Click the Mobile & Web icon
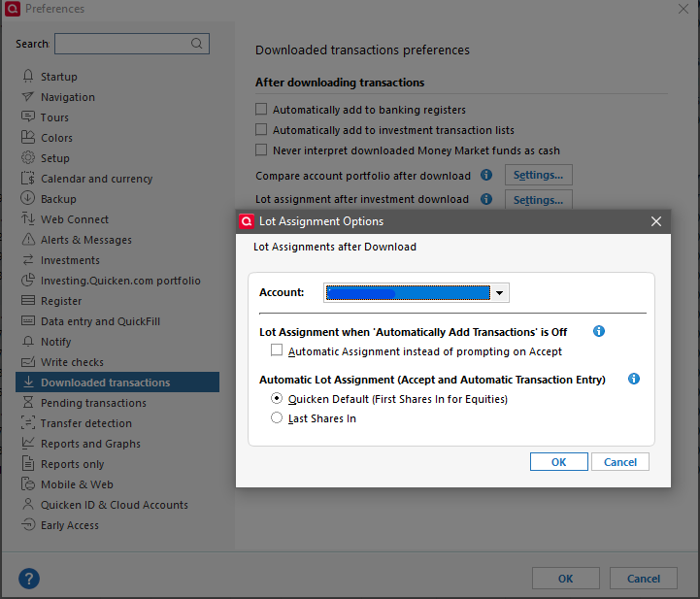This screenshot has width=700, height=599. pyautogui.click(x=28, y=483)
